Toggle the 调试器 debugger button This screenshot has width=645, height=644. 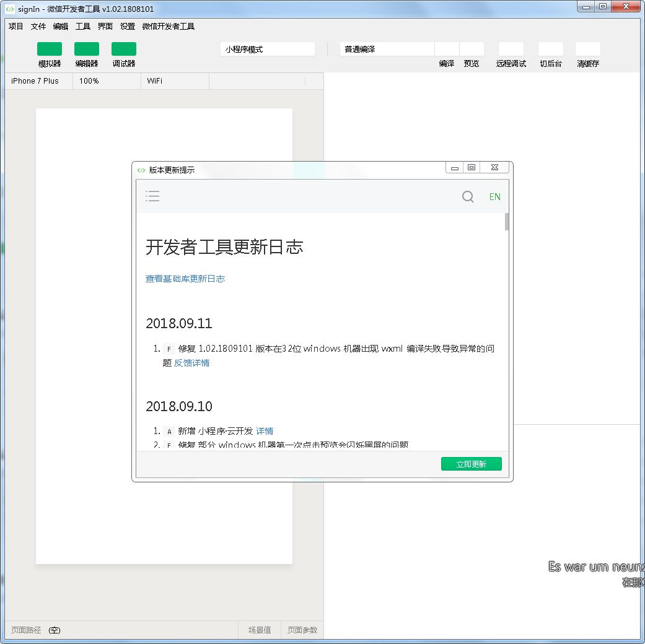coord(124,49)
